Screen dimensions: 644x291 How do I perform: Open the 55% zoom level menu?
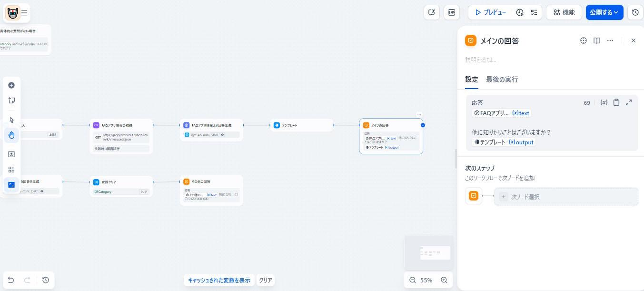pyautogui.click(x=426, y=280)
